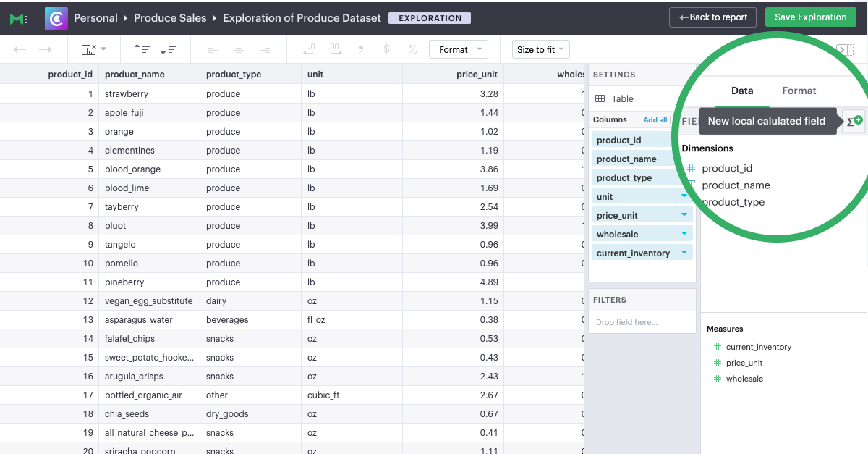Click the new local calculated field icon
Screen dimensions: 868x454
pyautogui.click(x=854, y=121)
